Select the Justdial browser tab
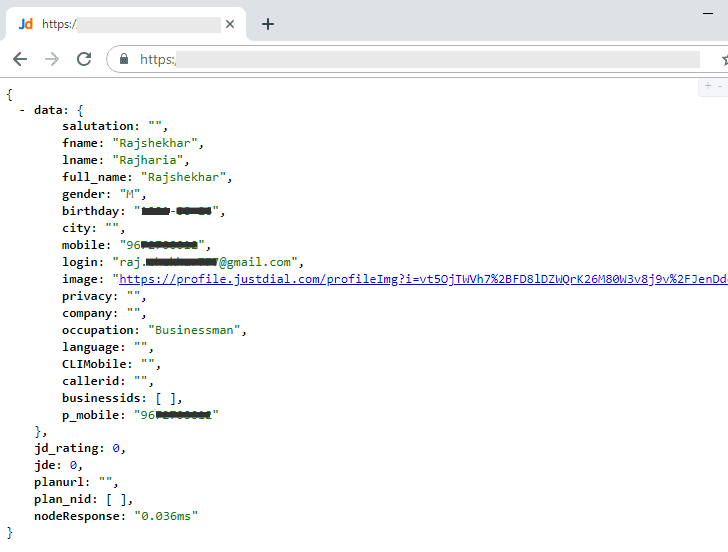This screenshot has width=728, height=552. (130, 24)
